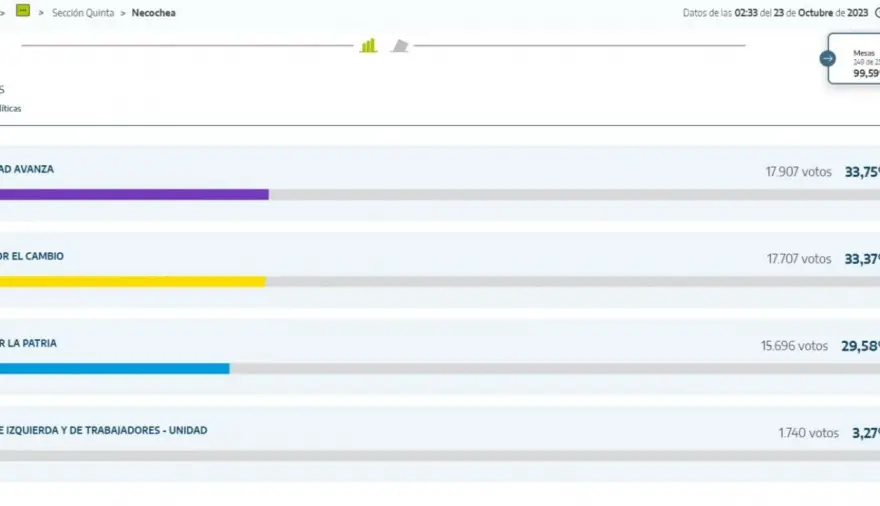The image size is (880, 506).
Task: Click the clock icon beside the date
Action: 877,13
